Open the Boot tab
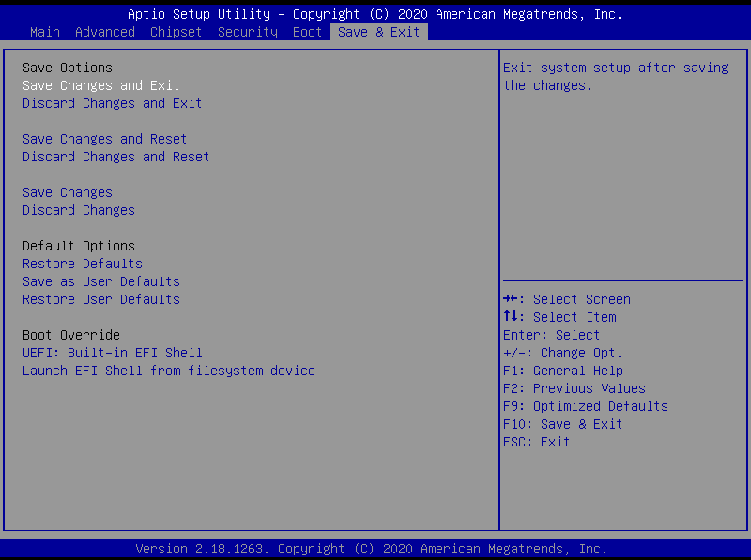The image size is (751, 560). (x=308, y=32)
